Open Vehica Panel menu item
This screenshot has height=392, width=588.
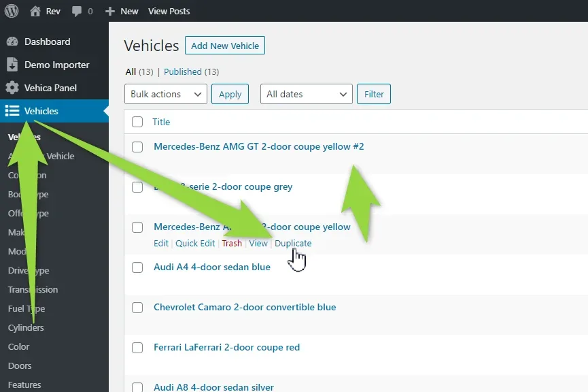(x=50, y=88)
